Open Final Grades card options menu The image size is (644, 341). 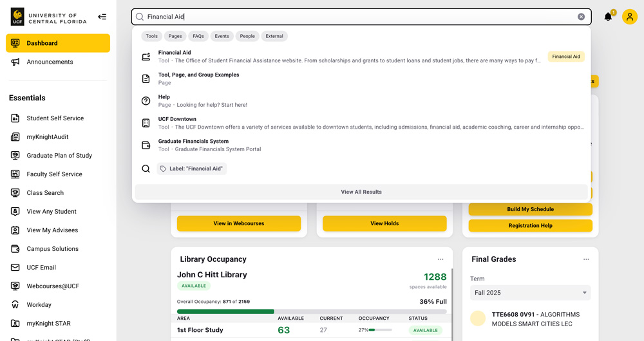[586, 259]
